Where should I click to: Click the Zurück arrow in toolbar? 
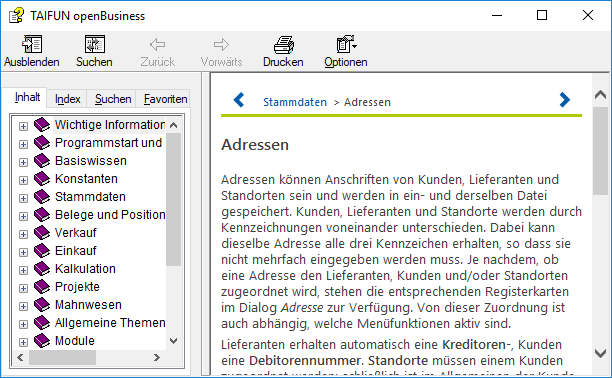(x=158, y=44)
